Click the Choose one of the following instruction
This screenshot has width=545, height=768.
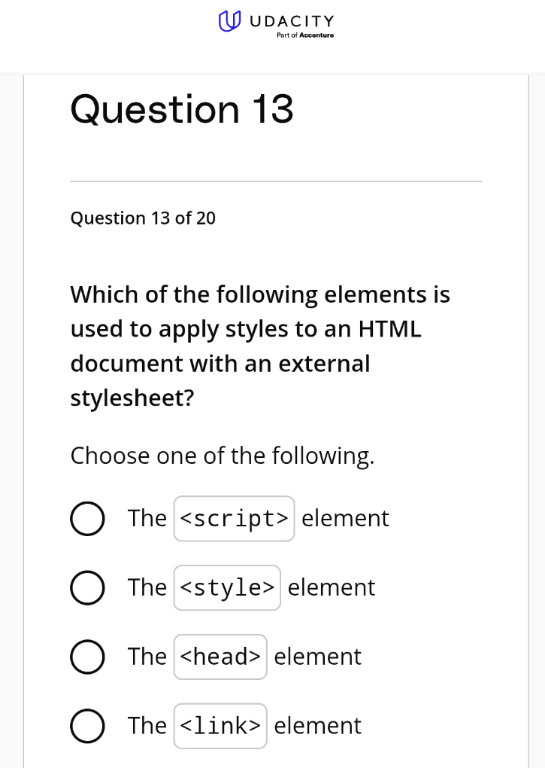(x=222, y=456)
